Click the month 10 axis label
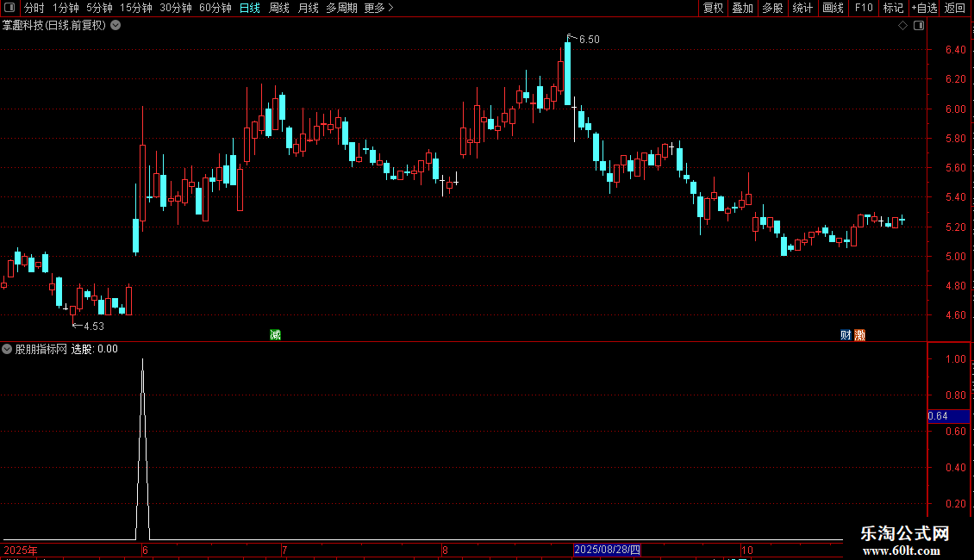Viewport: 974px width, 560px height. pyautogui.click(x=746, y=550)
